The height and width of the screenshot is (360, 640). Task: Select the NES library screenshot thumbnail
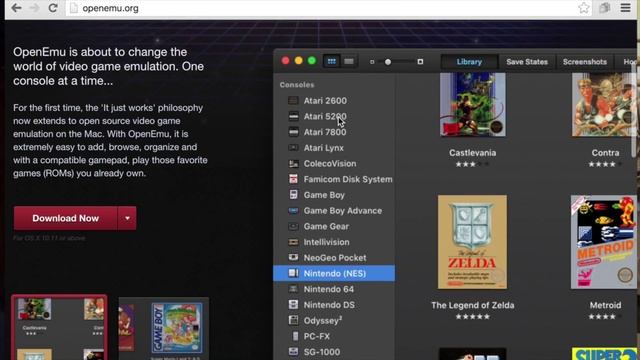click(x=59, y=327)
